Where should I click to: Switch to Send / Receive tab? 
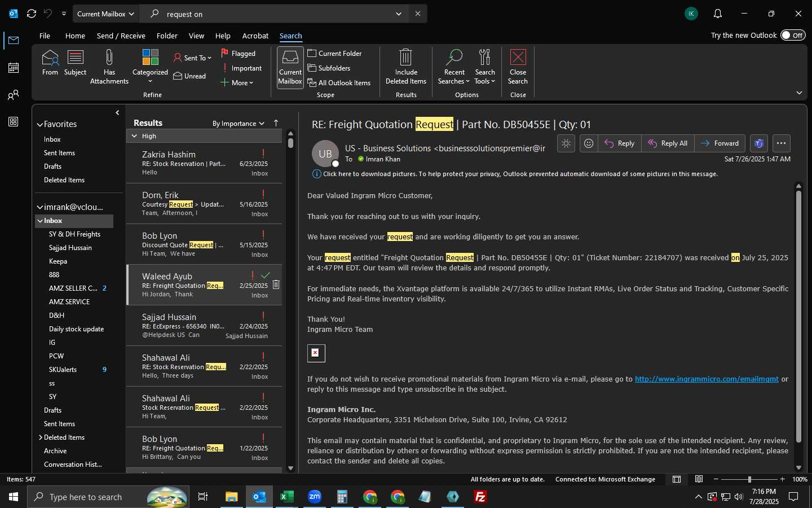click(121, 36)
